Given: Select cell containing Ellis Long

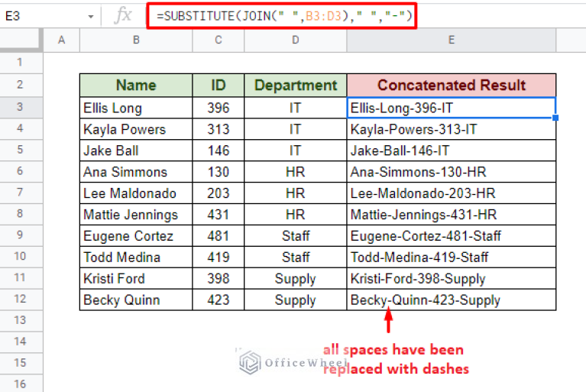Looking at the screenshot, I should [136, 108].
